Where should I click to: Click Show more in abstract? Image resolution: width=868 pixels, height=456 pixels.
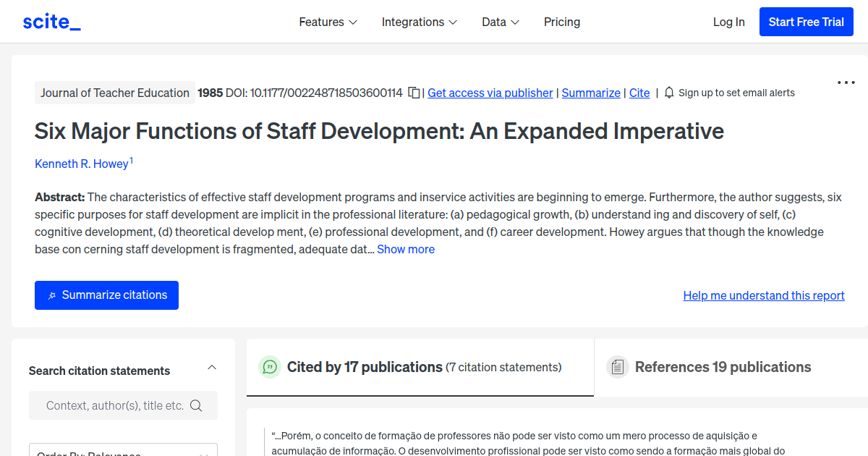[x=406, y=249]
